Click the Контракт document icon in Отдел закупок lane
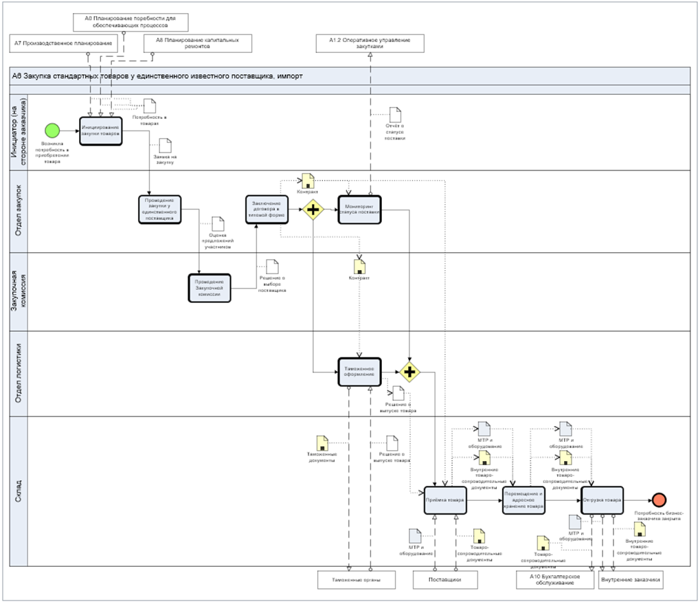The image size is (700, 604). coord(308,181)
